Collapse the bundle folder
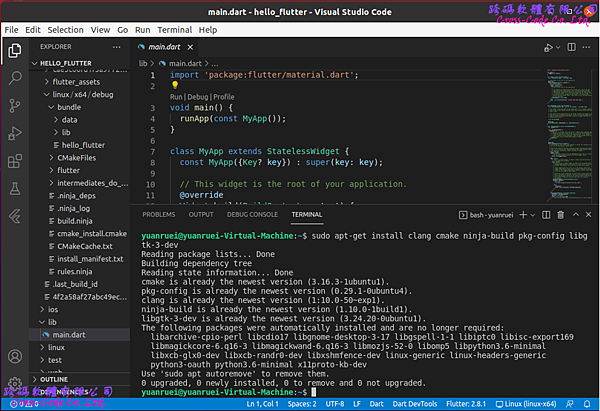Image resolution: width=600 pixels, height=411 pixels. (x=69, y=106)
